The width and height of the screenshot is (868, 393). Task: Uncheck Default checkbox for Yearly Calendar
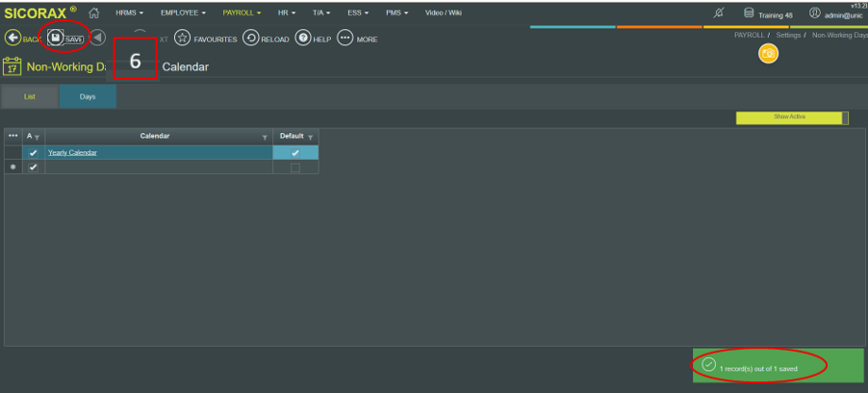(x=295, y=152)
